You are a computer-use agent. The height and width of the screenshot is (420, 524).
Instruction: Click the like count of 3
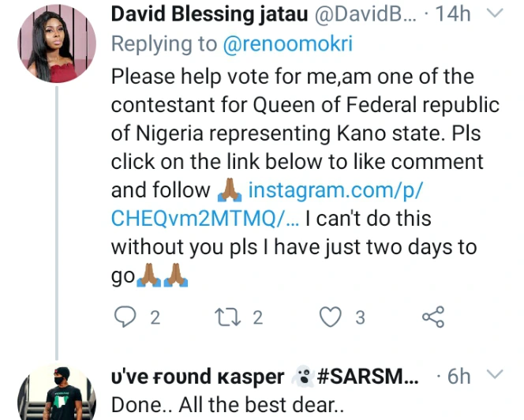point(360,318)
